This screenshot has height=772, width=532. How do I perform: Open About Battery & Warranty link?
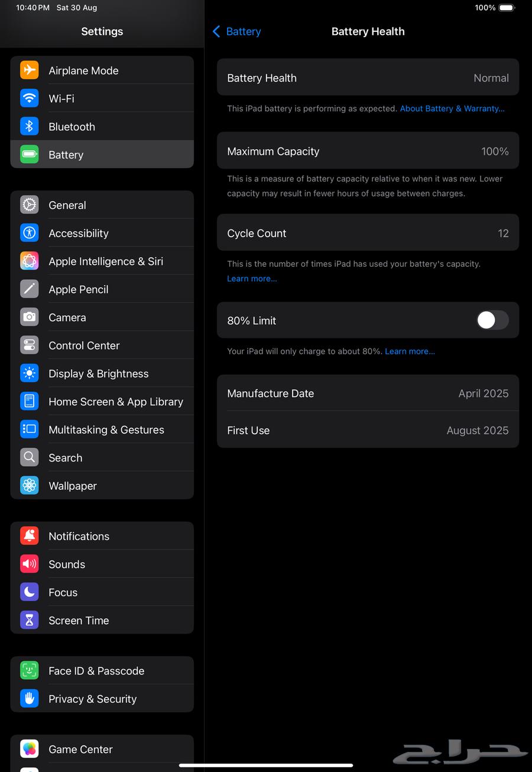452,109
